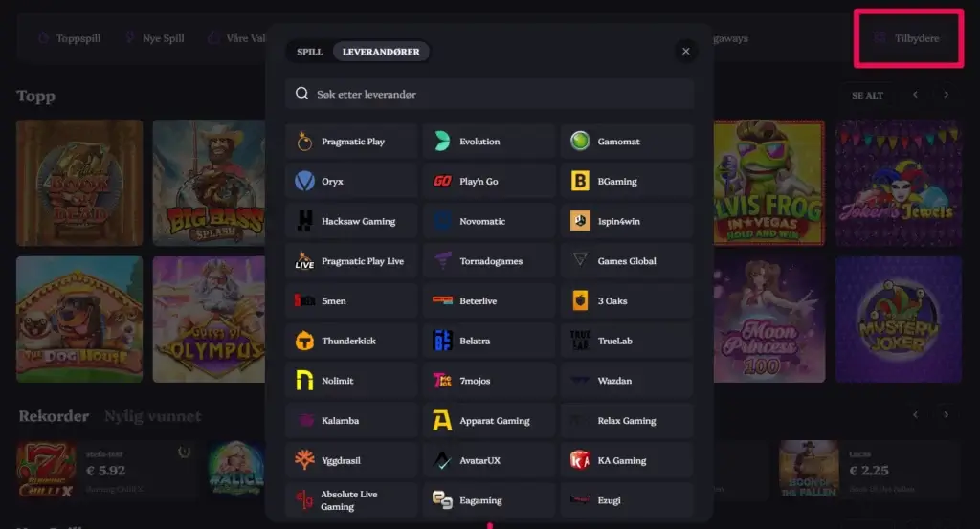Go to previous Topp games page
The height and width of the screenshot is (529, 980).
point(915,95)
